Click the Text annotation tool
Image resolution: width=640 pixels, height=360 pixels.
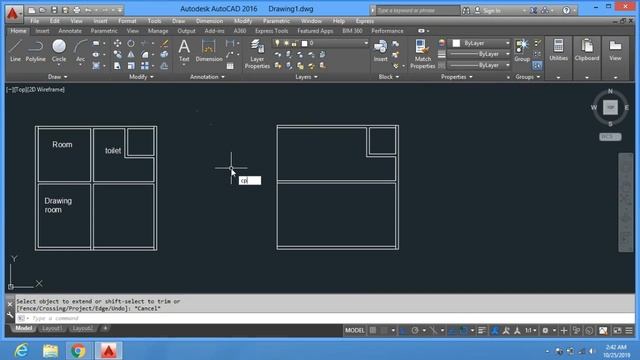[x=184, y=51]
